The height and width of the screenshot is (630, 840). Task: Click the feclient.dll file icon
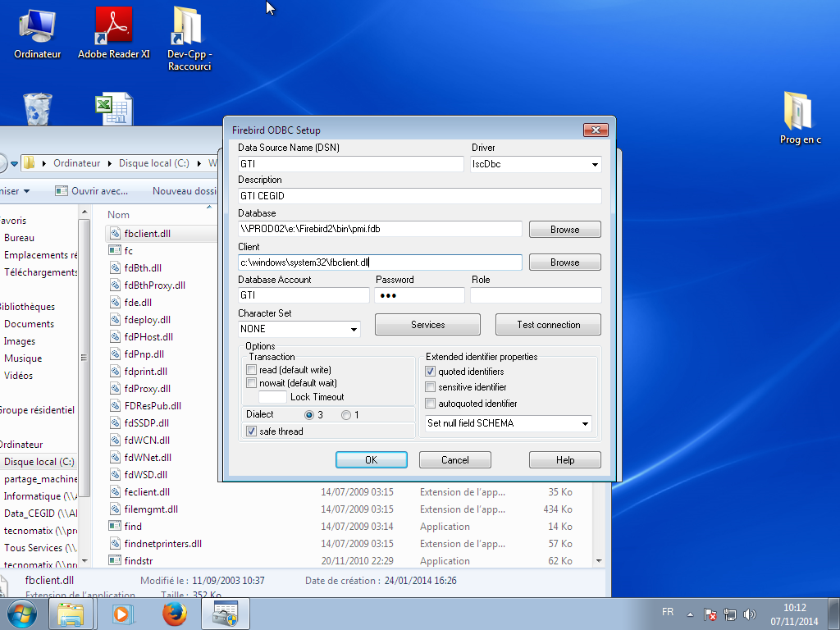coord(115,492)
